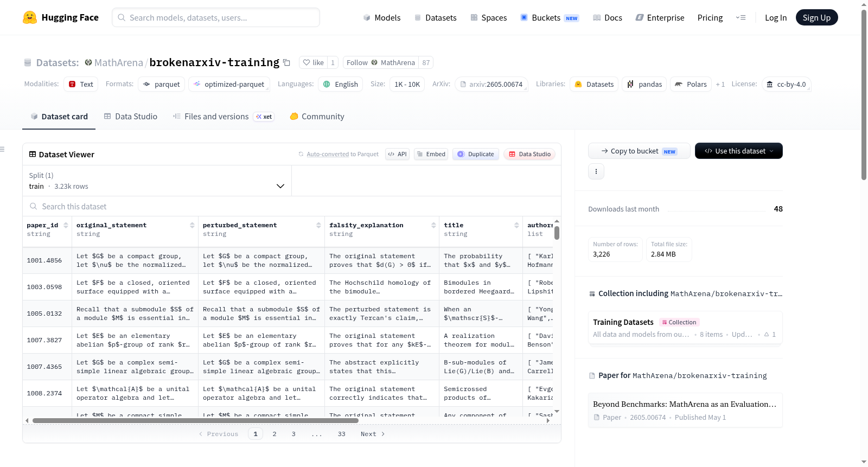Open Models in the top navigation
This screenshot has width=868, height=467.
pyautogui.click(x=382, y=17)
